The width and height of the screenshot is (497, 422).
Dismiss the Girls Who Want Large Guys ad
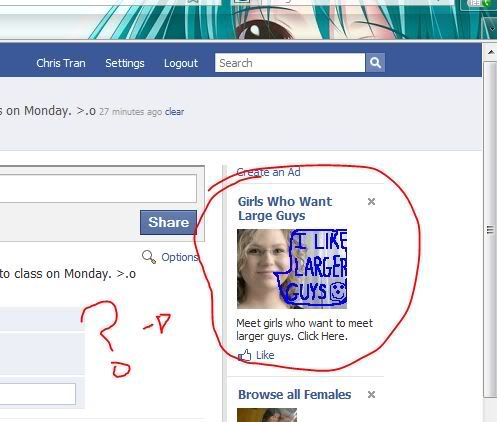click(x=371, y=201)
